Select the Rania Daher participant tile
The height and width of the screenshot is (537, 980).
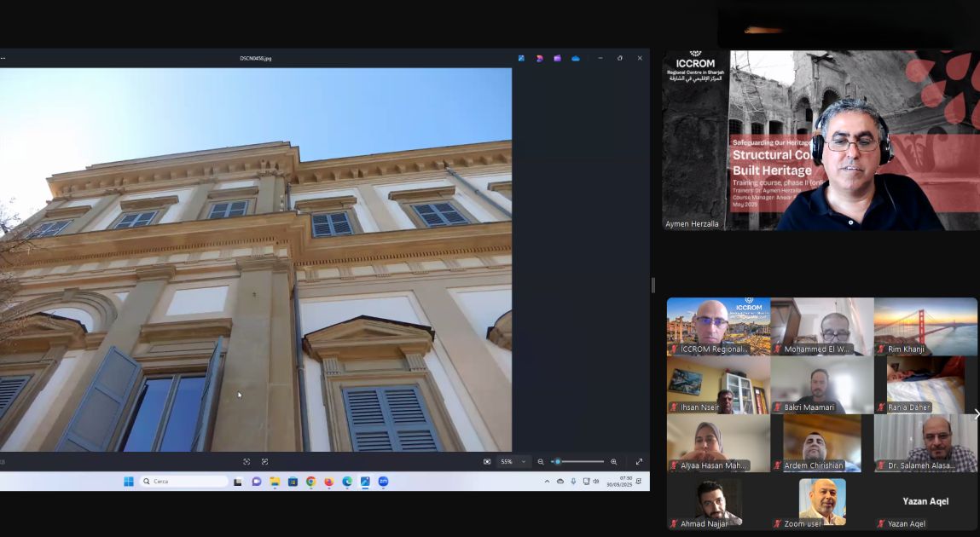coord(925,384)
